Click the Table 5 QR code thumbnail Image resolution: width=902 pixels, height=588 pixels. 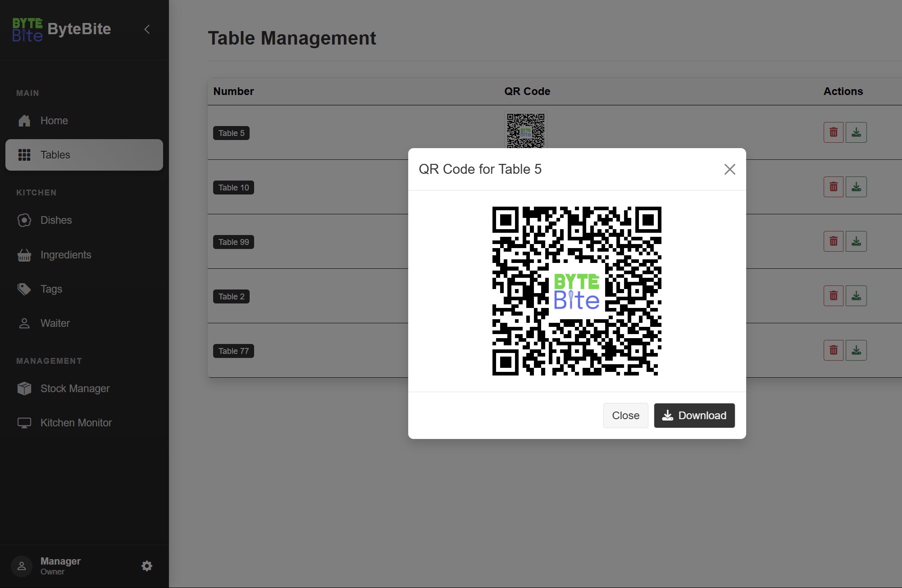(525, 131)
